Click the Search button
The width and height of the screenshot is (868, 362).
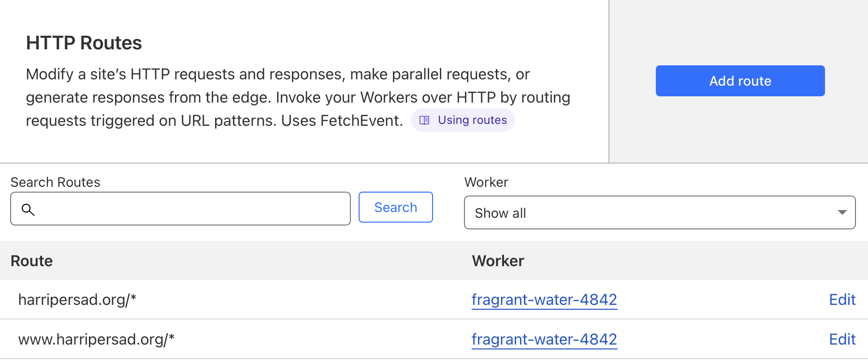click(x=395, y=207)
